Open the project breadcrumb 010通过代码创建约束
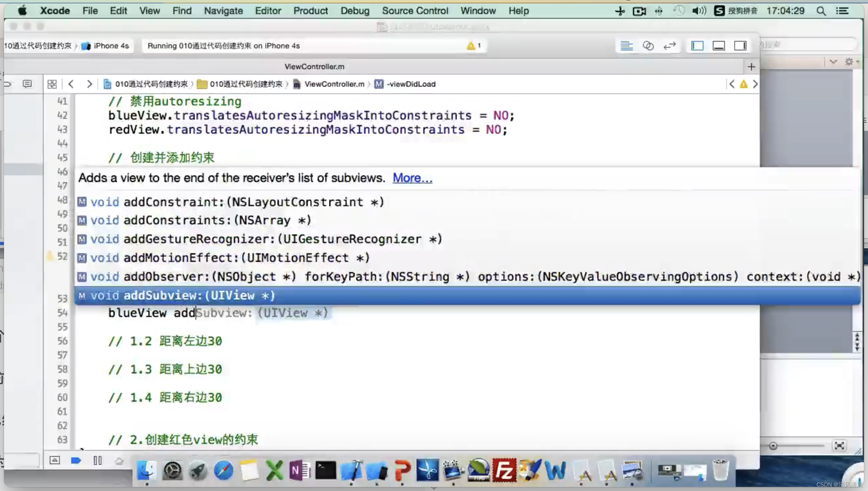Screen dimensions: 868x491 pos(146,84)
